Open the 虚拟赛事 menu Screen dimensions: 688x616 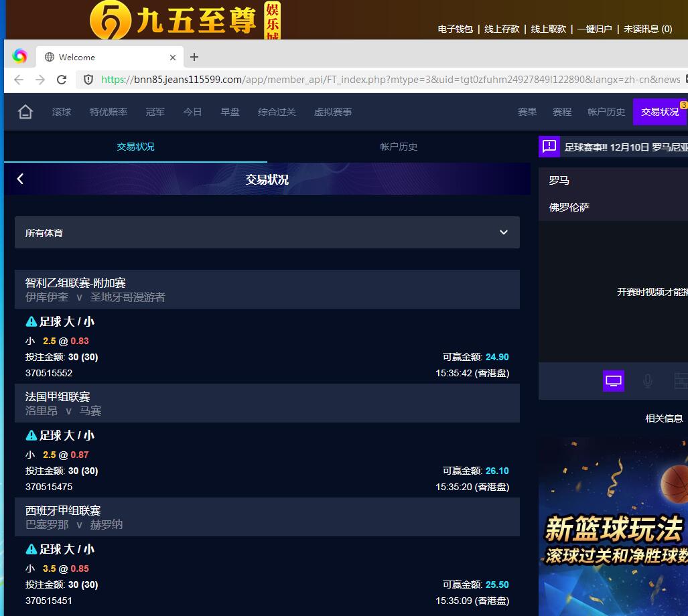pyautogui.click(x=333, y=112)
